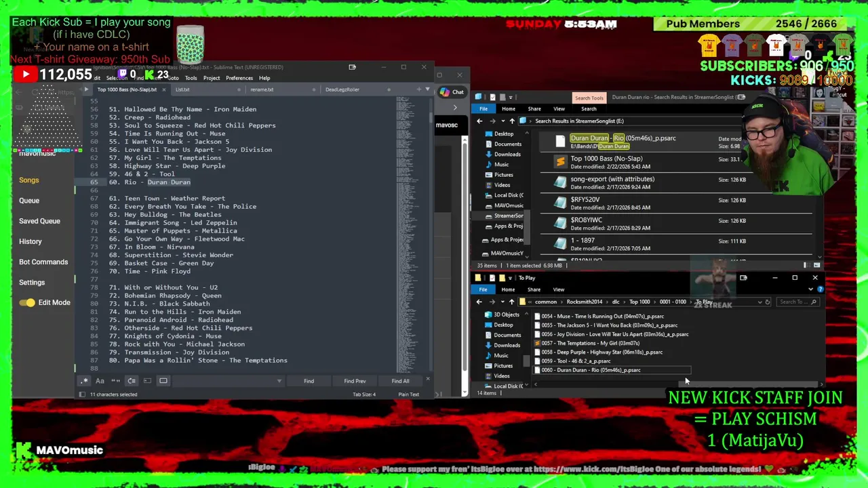Image resolution: width=868 pixels, height=488 pixels.
Task: Toggle whole word search option
Action: click(115, 381)
